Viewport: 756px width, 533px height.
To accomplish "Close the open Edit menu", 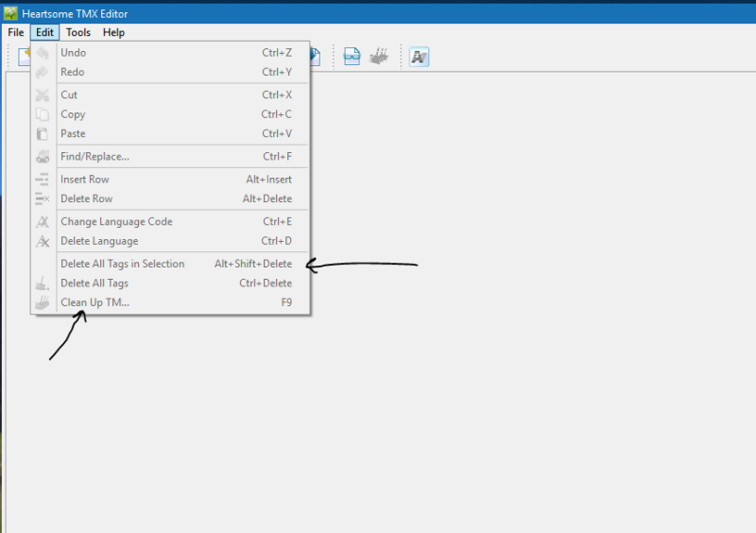I will coord(44,32).
